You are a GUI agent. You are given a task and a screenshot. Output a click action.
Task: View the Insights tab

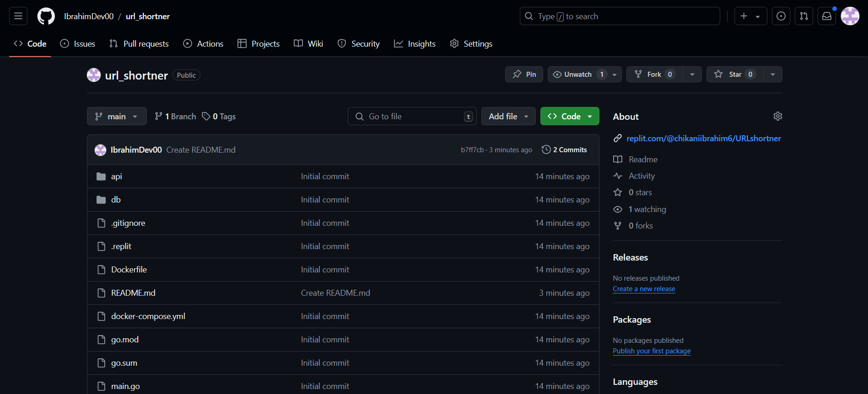(415, 44)
